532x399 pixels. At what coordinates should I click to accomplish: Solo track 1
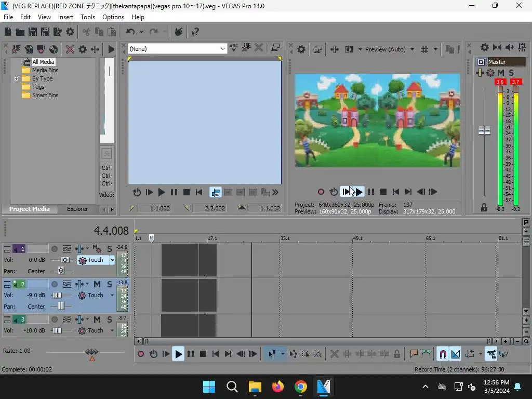pos(109,249)
